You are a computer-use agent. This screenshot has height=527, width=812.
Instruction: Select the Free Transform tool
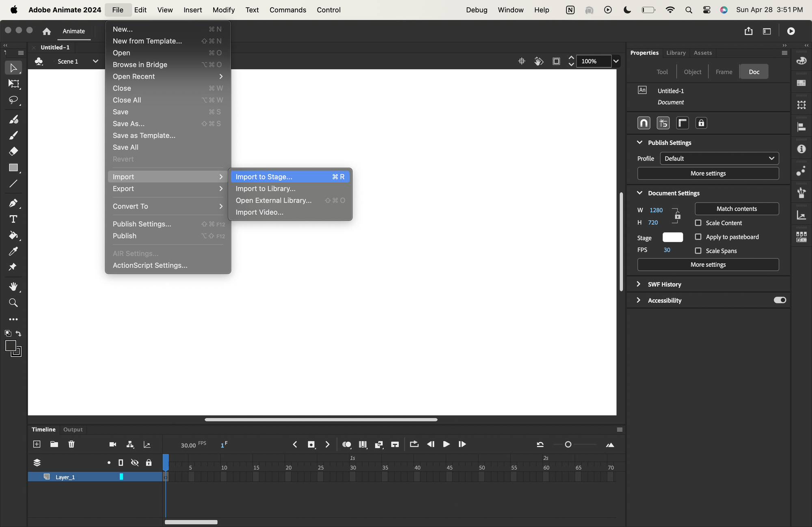(13, 84)
